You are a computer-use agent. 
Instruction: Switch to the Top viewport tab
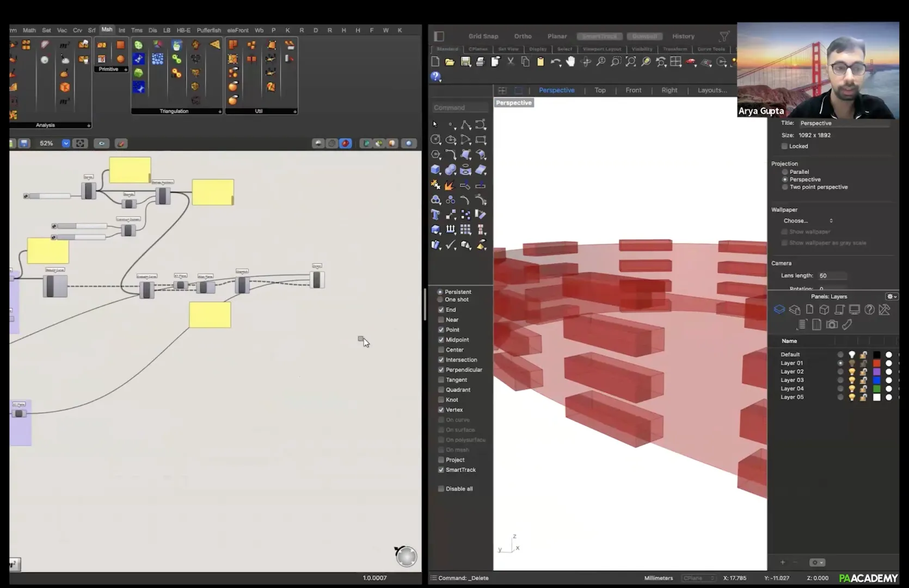point(600,90)
